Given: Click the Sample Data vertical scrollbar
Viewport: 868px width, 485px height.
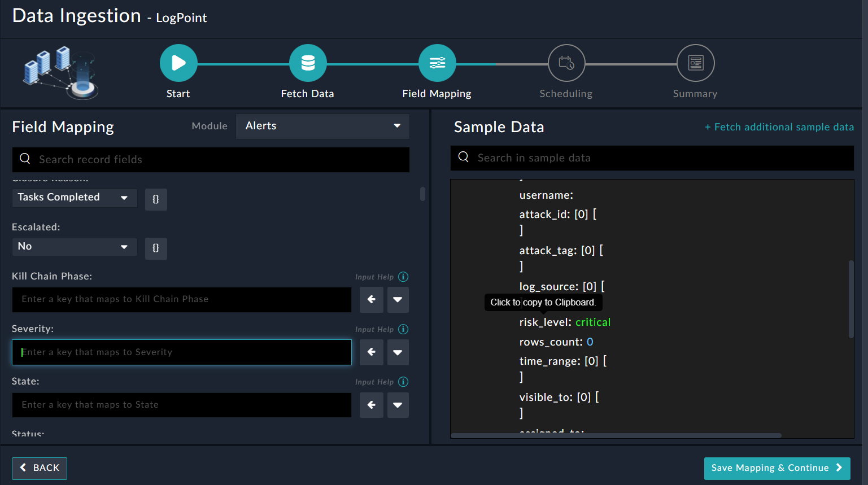Looking at the screenshot, I should pyautogui.click(x=850, y=299).
